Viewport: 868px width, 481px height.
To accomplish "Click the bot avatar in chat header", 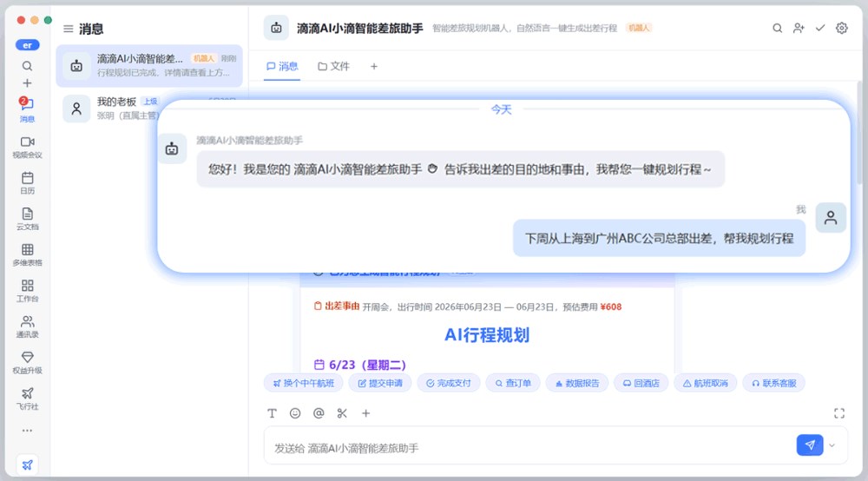I will tap(276, 28).
